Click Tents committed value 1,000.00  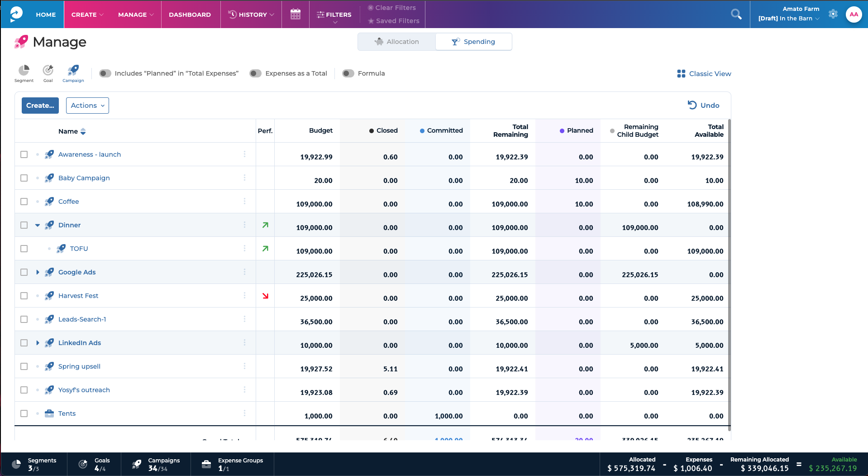coord(448,416)
